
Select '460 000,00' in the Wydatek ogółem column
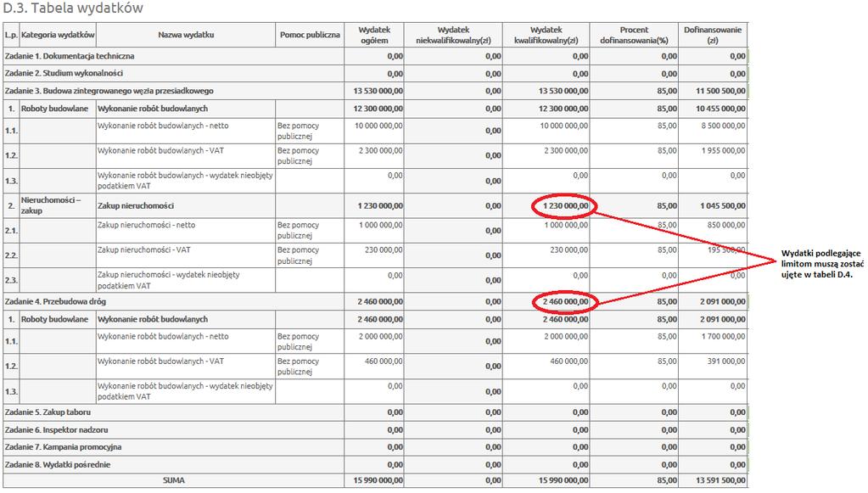[384, 361]
